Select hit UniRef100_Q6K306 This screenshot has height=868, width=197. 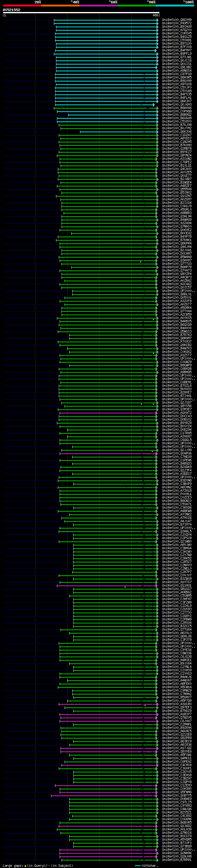click(x=177, y=132)
